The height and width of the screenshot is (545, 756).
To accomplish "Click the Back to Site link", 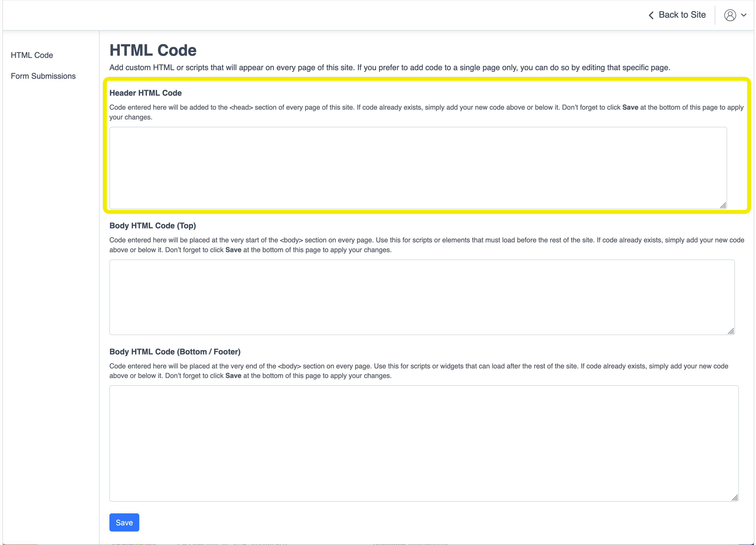I will pos(677,15).
